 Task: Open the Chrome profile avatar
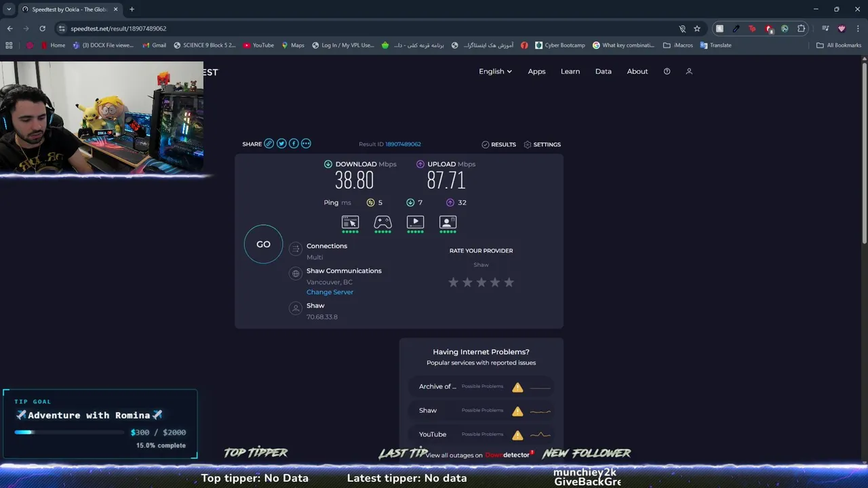842,28
